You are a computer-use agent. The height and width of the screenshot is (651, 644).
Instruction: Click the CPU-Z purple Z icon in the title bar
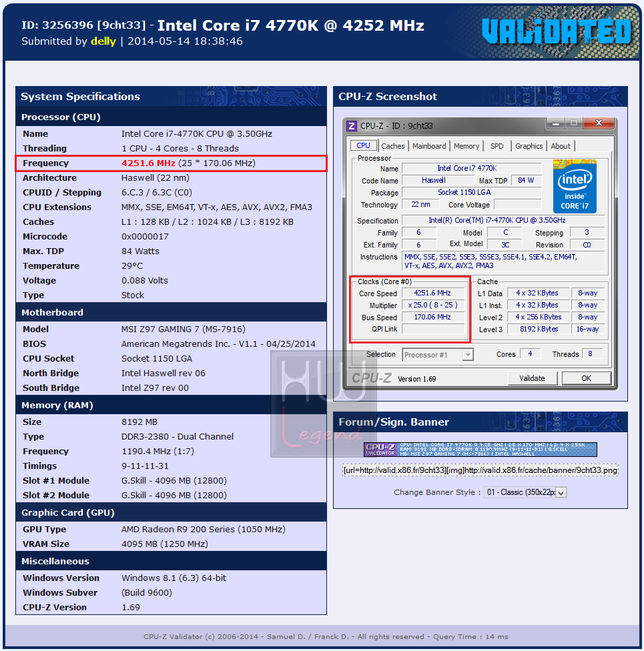tap(352, 126)
